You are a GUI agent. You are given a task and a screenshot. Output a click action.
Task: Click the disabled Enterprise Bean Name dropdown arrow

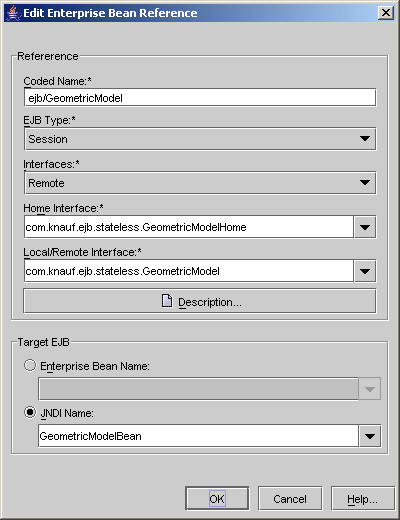point(370,389)
